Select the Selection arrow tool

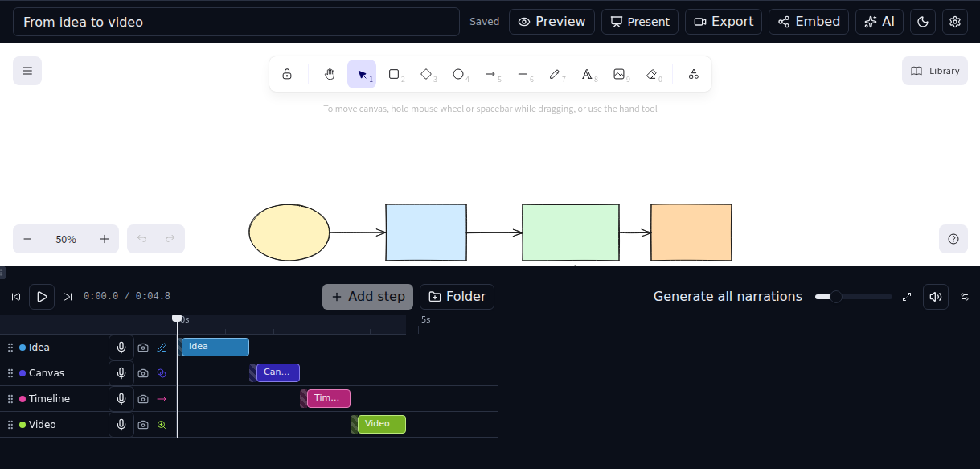362,74
